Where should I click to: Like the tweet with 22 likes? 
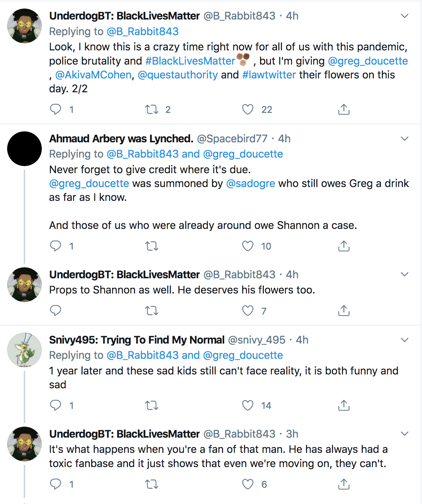coord(248,109)
